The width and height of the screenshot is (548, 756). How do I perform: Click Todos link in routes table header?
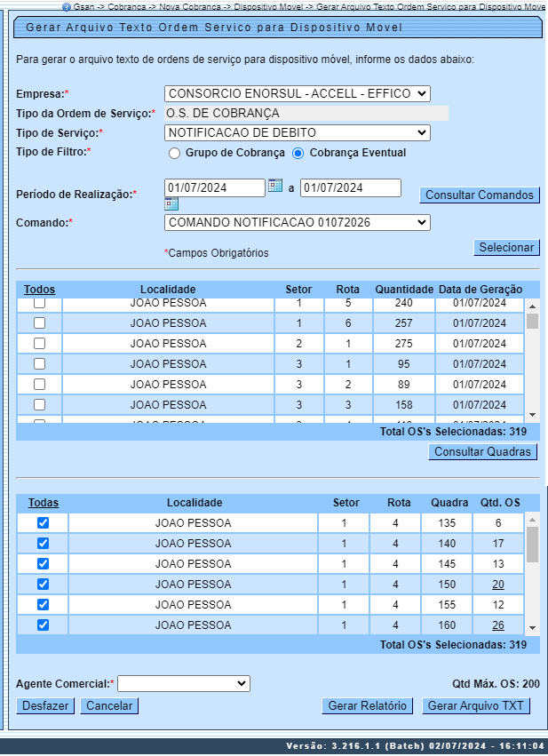pos(39,290)
